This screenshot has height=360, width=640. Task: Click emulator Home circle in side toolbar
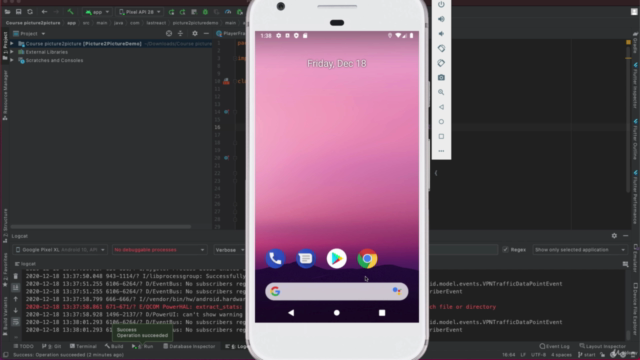click(x=441, y=122)
